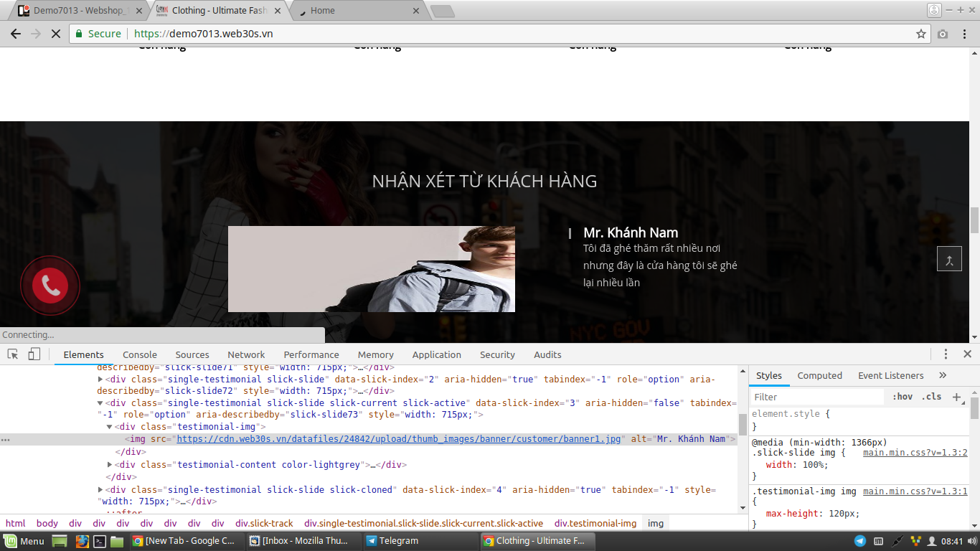
Task: Bookmark this page with the star icon
Action: (921, 34)
